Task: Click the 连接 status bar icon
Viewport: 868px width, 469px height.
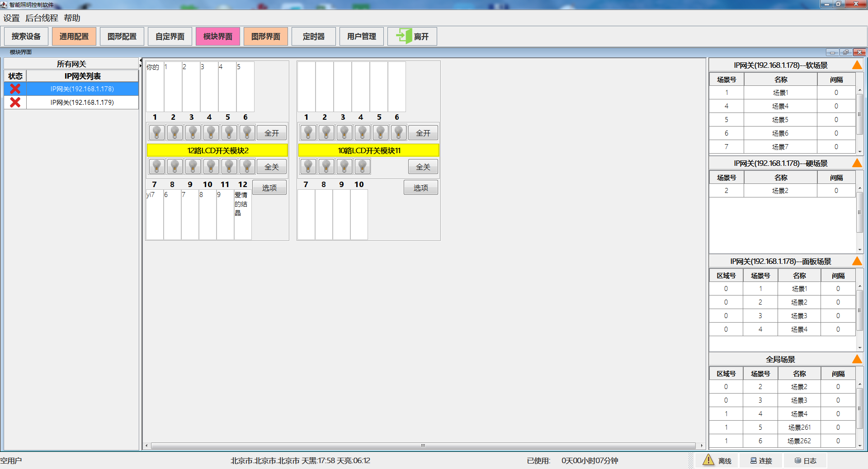Action: click(754, 461)
